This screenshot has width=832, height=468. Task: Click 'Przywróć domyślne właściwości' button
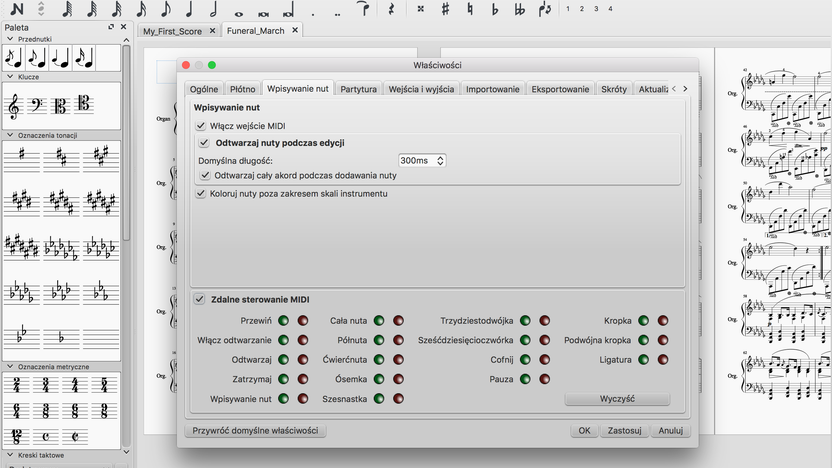click(x=255, y=430)
